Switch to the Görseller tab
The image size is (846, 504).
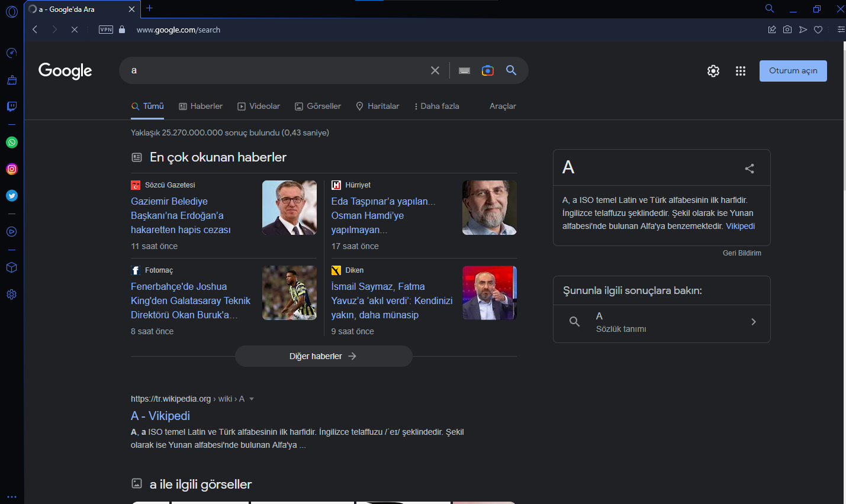[318, 106]
